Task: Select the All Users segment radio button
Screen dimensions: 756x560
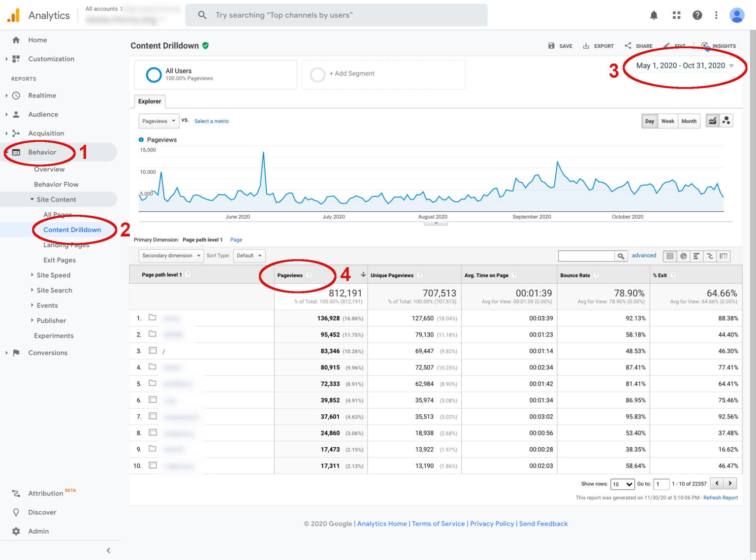Action: [x=154, y=74]
